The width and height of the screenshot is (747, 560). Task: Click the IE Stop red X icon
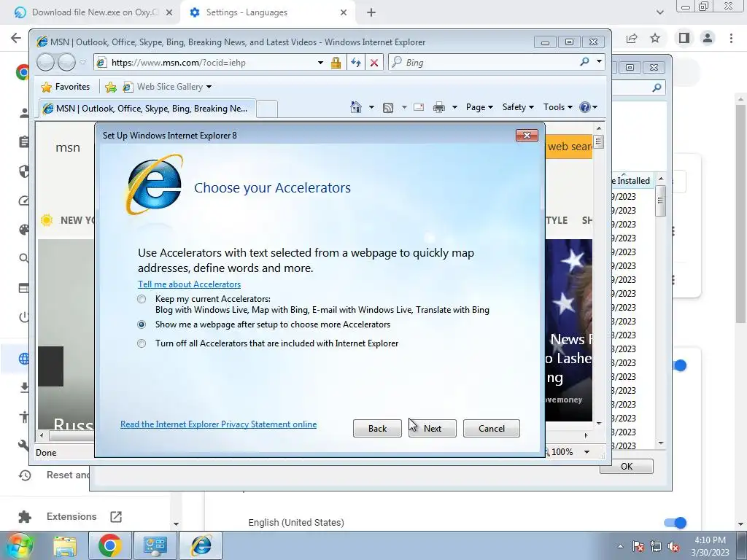(374, 63)
